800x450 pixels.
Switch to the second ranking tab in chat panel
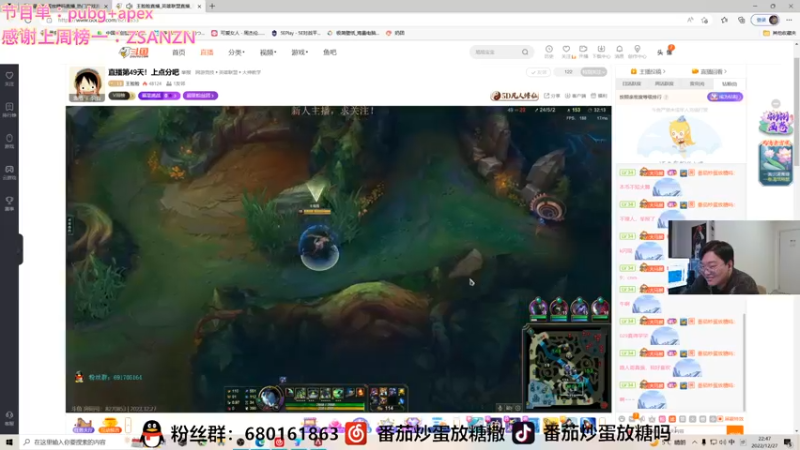[664, 84]
